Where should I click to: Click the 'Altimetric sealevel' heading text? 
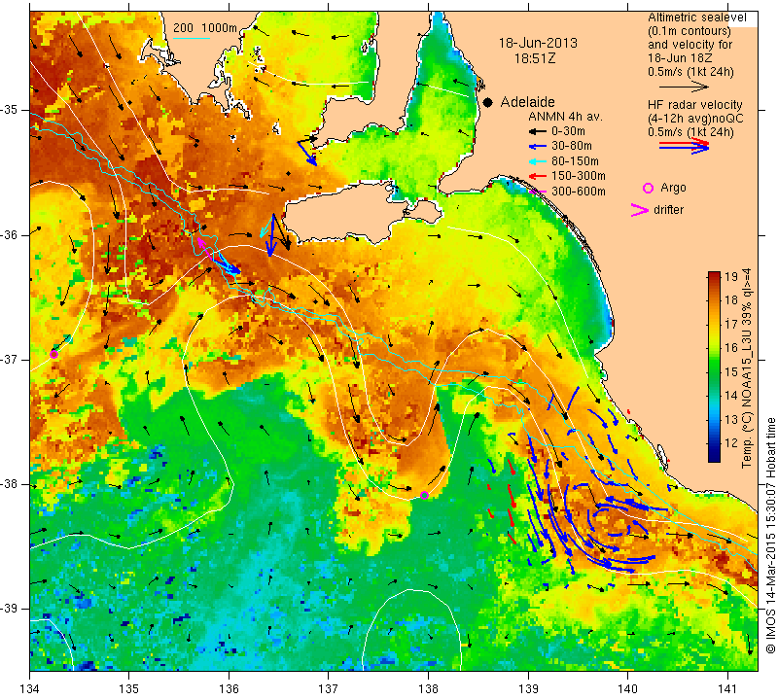(x=697, y=17)
